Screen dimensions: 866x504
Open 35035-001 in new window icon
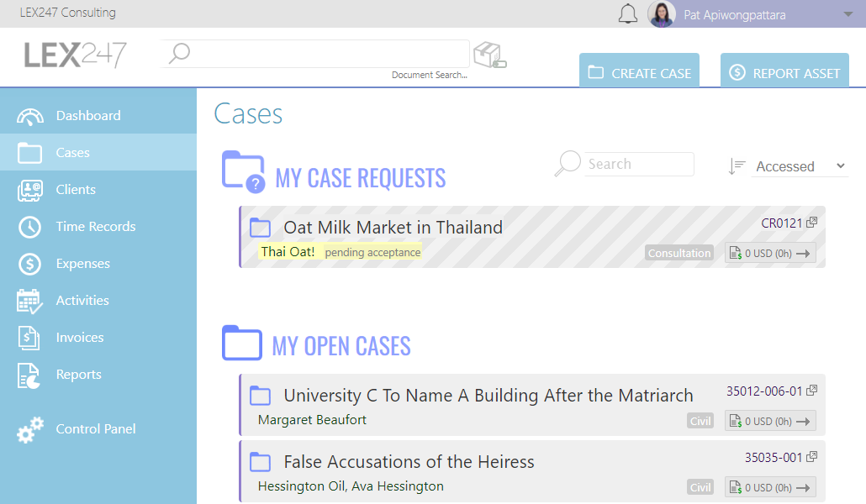[x=811, y=456]
